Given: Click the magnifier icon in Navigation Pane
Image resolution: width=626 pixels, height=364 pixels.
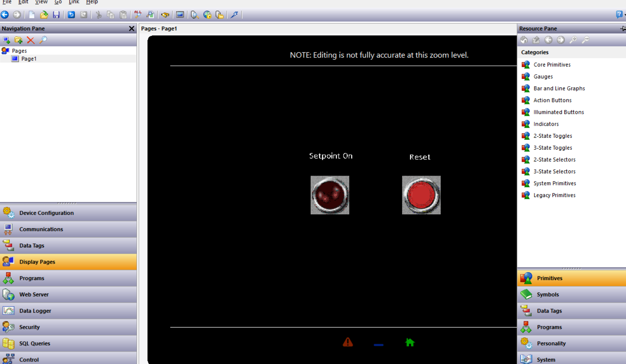Looking at the screenshot, I should pyautogui.click(x=43, y=40).
